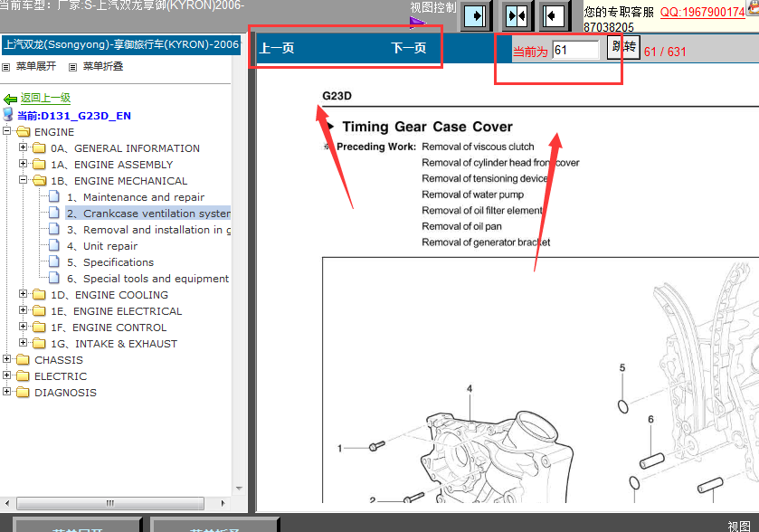
Task: Click the tree horizontal scrollbar left arrow
Action: point(7,503)
